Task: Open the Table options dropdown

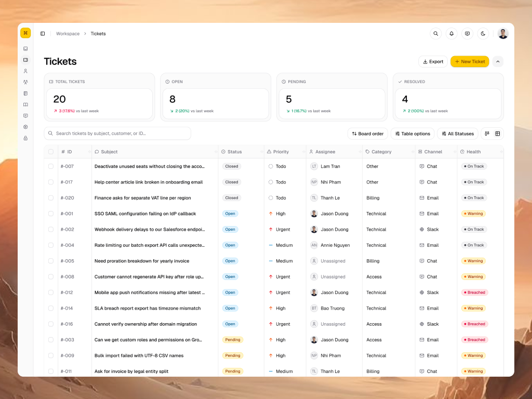Action: 413,134
